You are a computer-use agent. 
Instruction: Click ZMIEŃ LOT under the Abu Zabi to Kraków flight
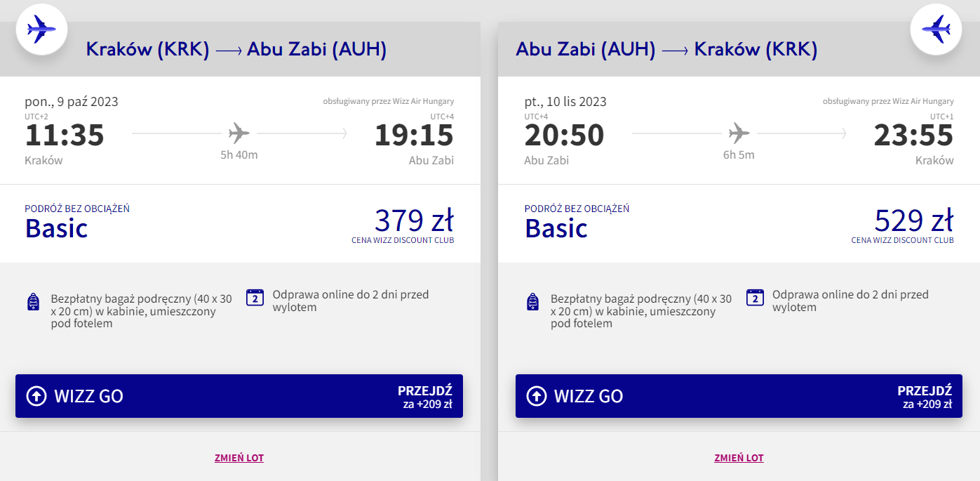[x=739, y=458]
